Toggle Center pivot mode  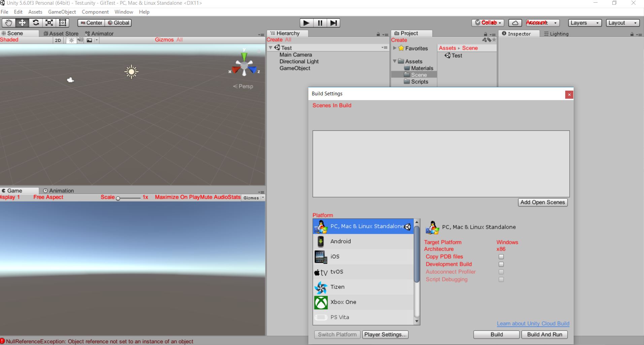click(x=91, y=23)
